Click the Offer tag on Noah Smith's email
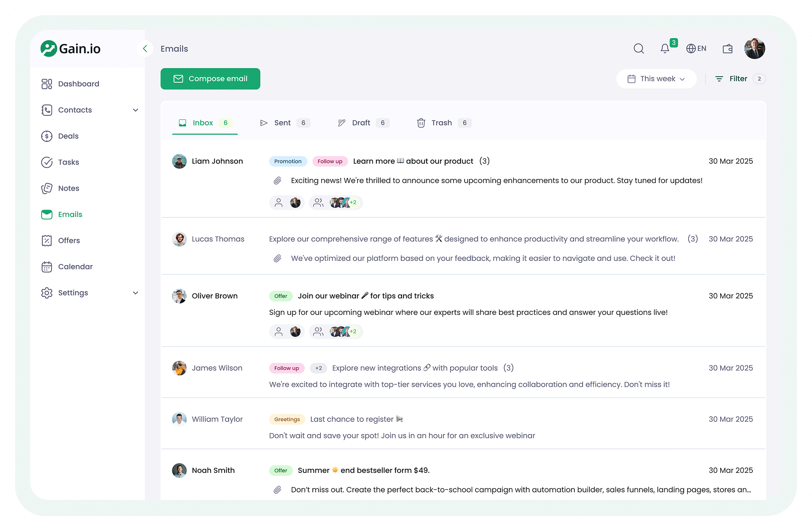 [x=281, y=470]
